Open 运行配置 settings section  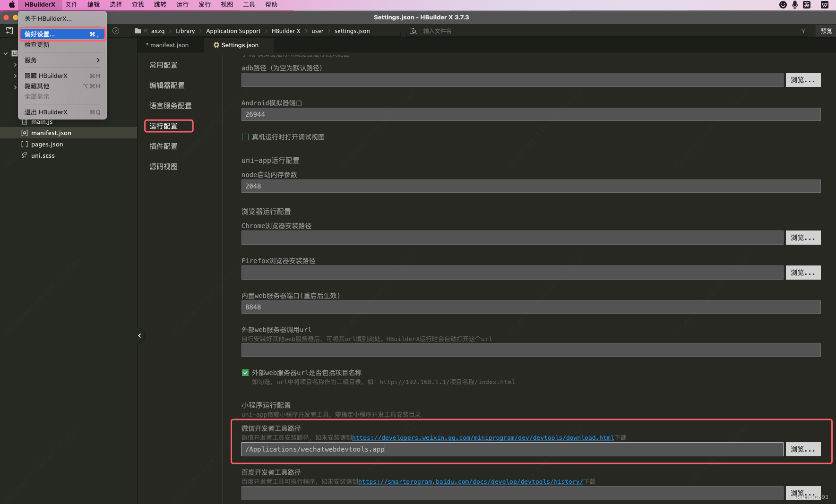(x=164, y=126)
